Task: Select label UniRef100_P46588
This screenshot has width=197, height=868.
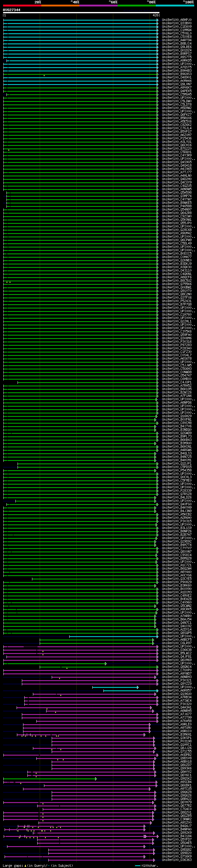Action: [177, 206]
